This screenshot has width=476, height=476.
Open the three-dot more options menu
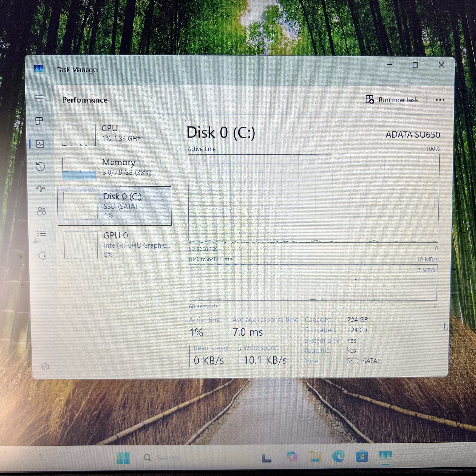[x=440, y=100]
